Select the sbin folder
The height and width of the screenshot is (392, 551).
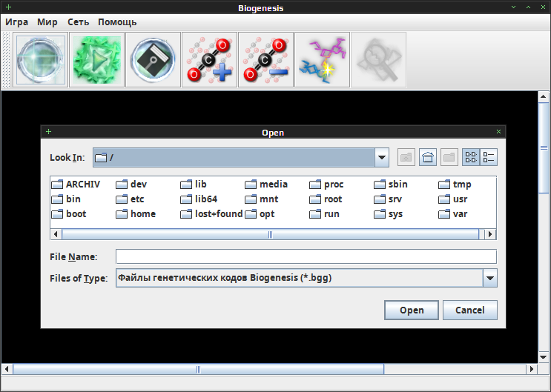click(x=391, y=184)
